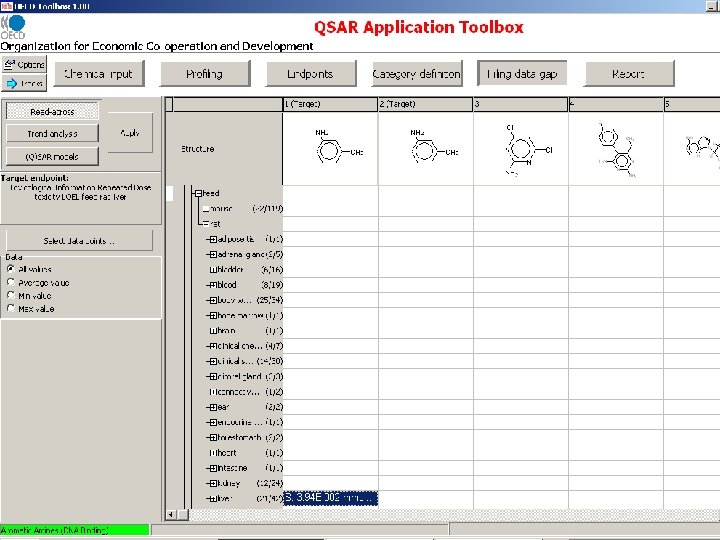Expand the ear node

[213, 407]
